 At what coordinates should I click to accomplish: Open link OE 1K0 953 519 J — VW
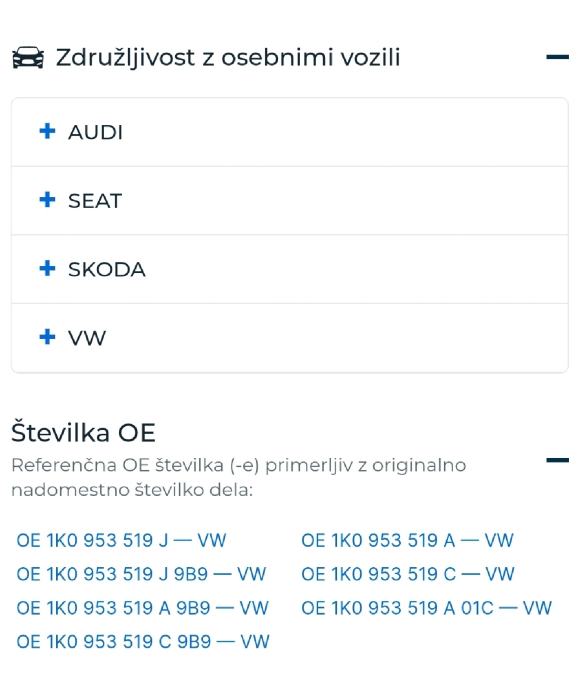[121, 540]
